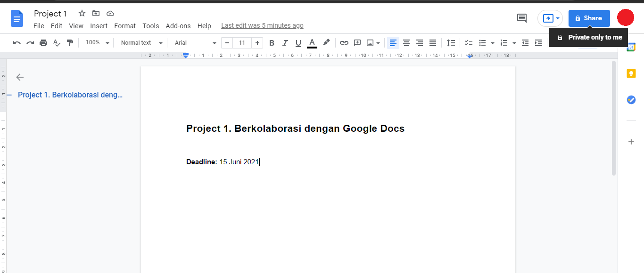This screenshot has width=644, height=273.
Task: Open Google Tasks side panel
Action: 631,100
